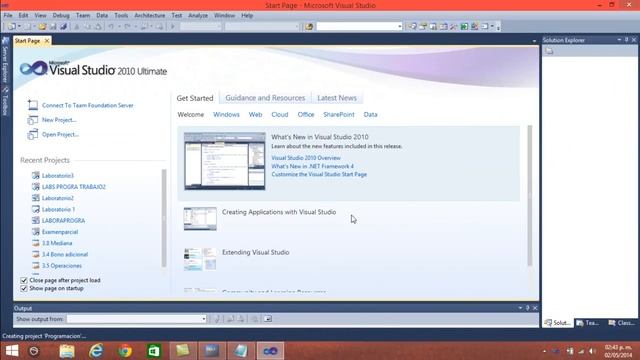Click the Redo toolbar icon

click(x=127, y=27)
